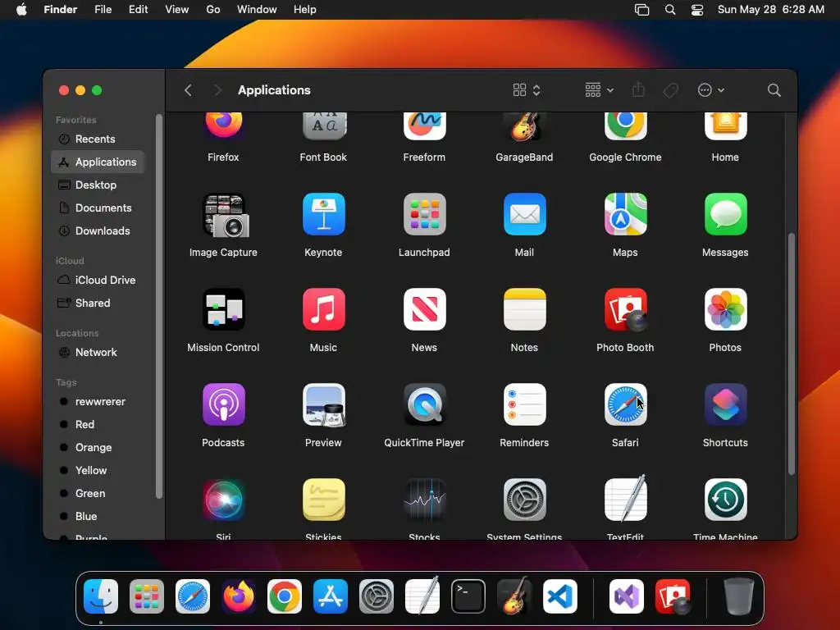This screenshot has height=630, width=840.
Task: Select Applications in the sidebar
Action: (98, 162)
